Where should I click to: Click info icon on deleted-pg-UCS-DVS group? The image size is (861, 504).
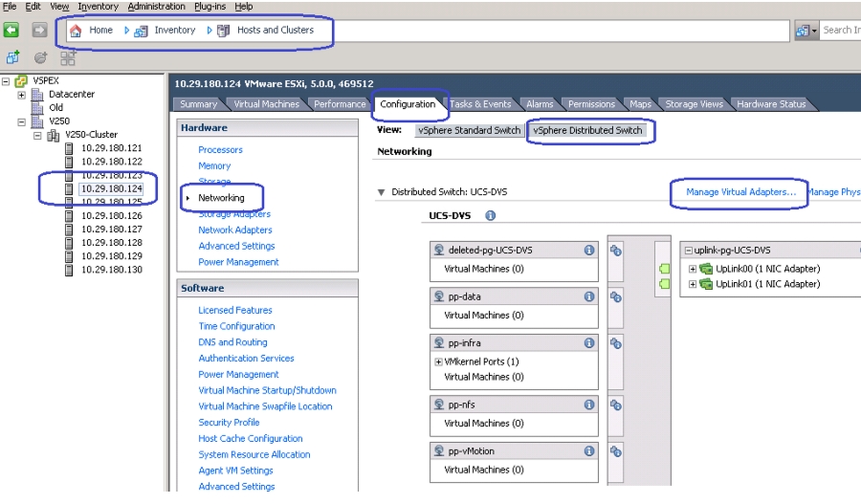[x=589, y=251]
